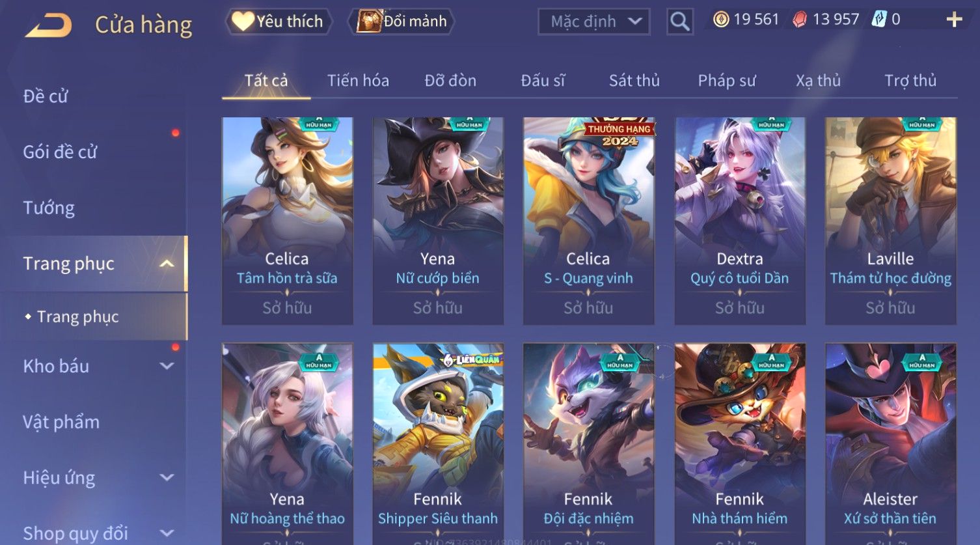Open Fennik Shipper Siêu thanh skin card
Screen dimensions: 980x545
[x=438, y=444]
